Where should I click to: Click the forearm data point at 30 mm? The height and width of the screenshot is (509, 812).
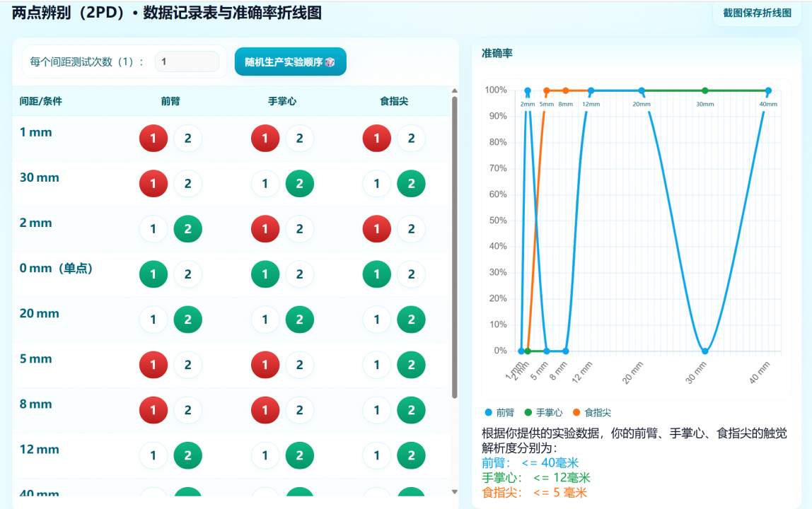pyautogui.click(x=704, y=351)
